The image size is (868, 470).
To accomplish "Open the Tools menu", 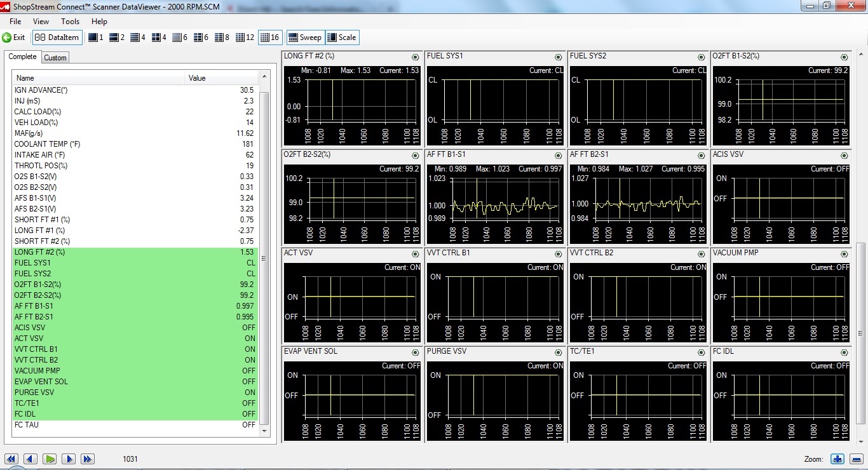I will (x=70, y=22).
